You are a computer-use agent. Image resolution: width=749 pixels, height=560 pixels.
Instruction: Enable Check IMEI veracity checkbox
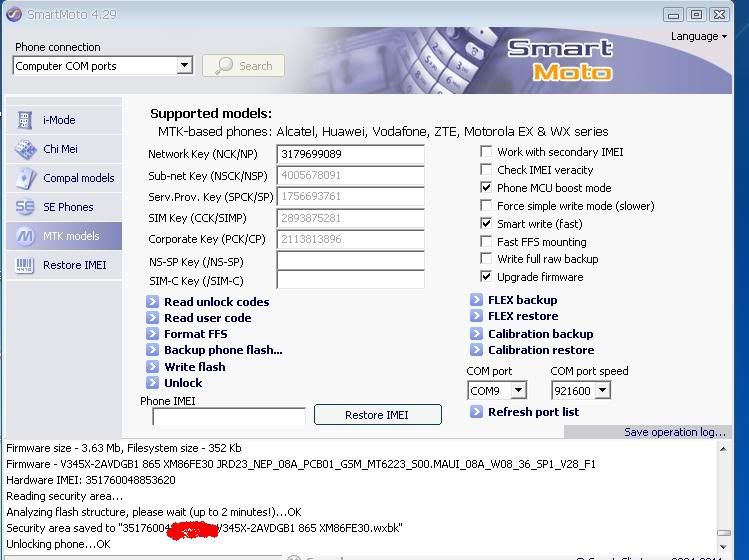pos(486,170)
